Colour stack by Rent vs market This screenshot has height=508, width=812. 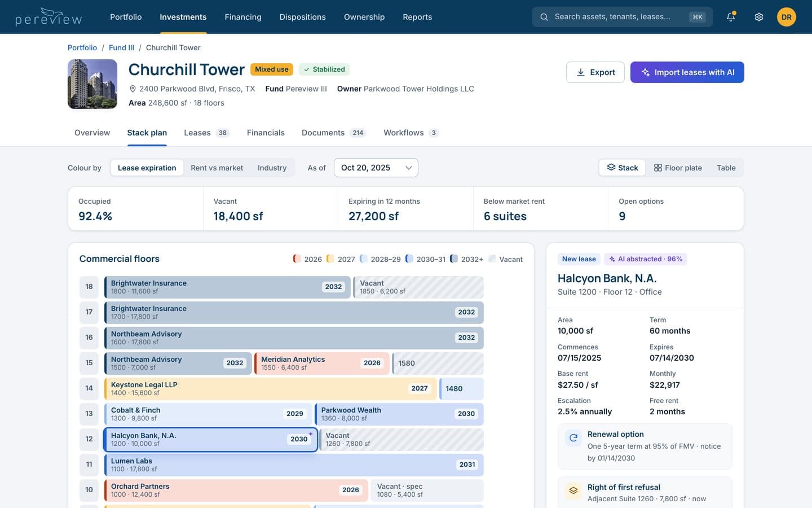point(217,168)
